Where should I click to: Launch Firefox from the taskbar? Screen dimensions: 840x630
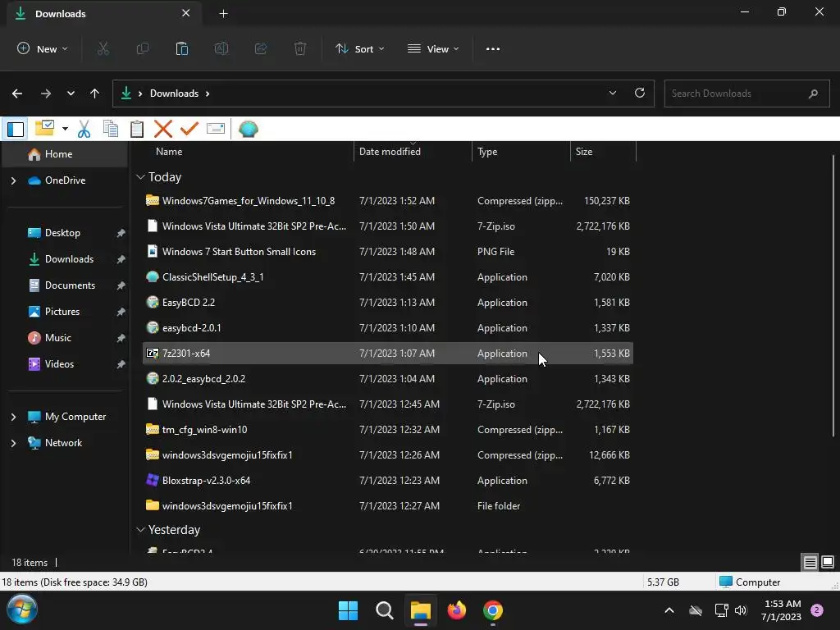tap(457, 610)
